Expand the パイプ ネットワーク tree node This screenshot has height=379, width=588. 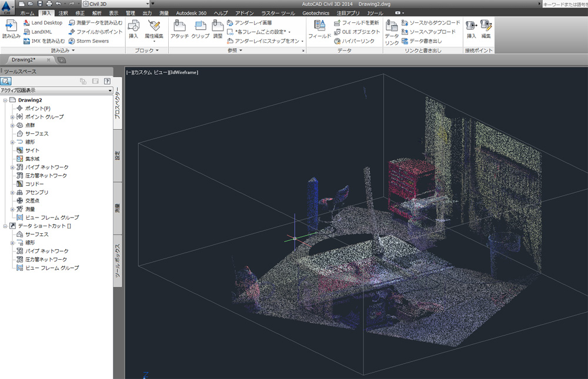tap(12, 167)
